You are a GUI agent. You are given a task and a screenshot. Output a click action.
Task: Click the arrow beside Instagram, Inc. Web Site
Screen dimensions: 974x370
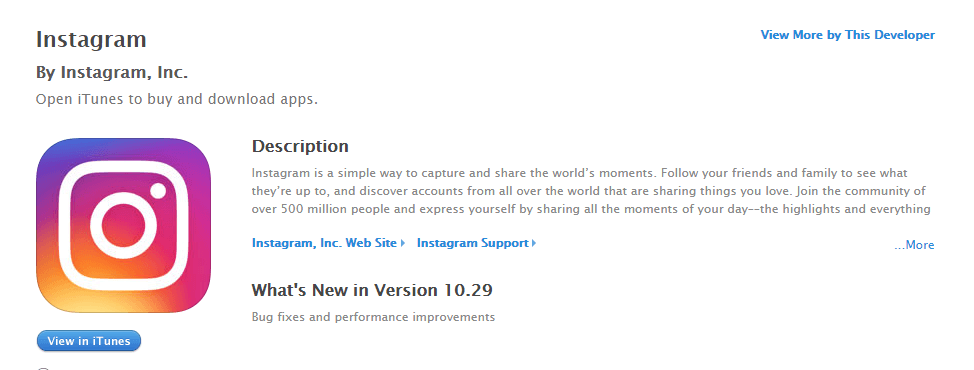[x=403, y=243]
